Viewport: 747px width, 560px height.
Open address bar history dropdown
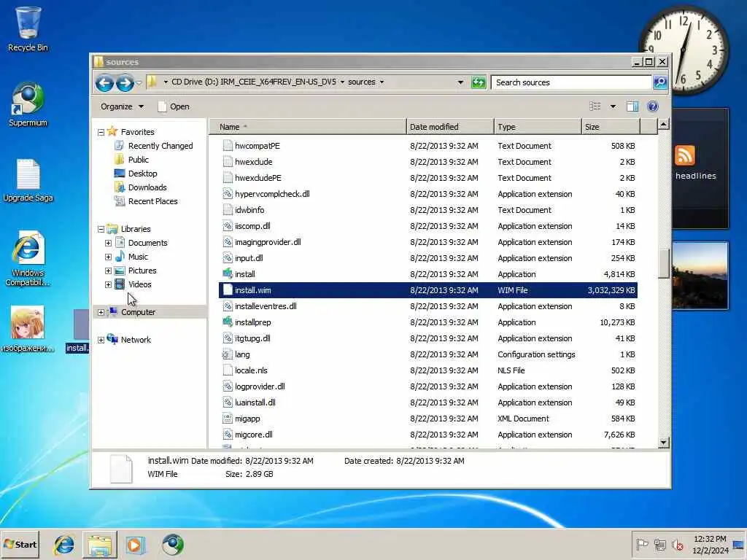tap(460, 82)
